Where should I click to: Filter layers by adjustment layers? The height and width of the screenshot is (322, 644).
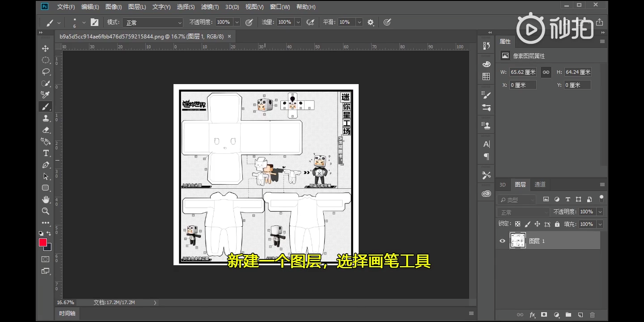557,199
